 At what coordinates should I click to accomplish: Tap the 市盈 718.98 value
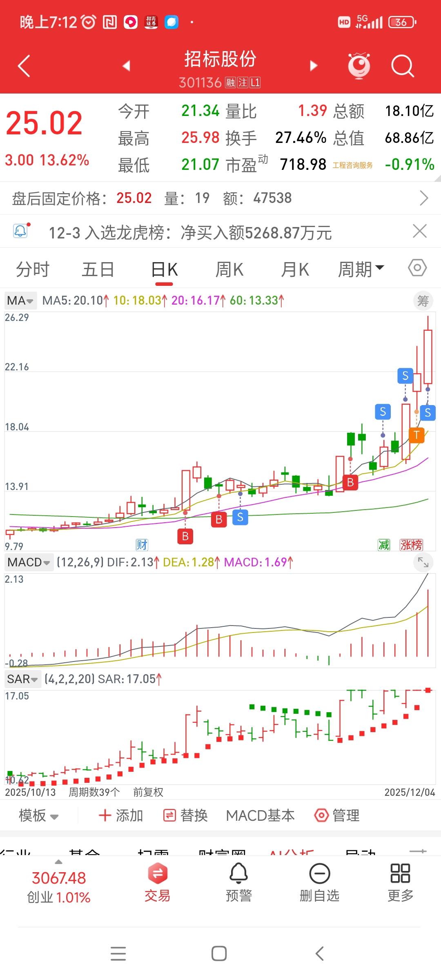[303, 165]
